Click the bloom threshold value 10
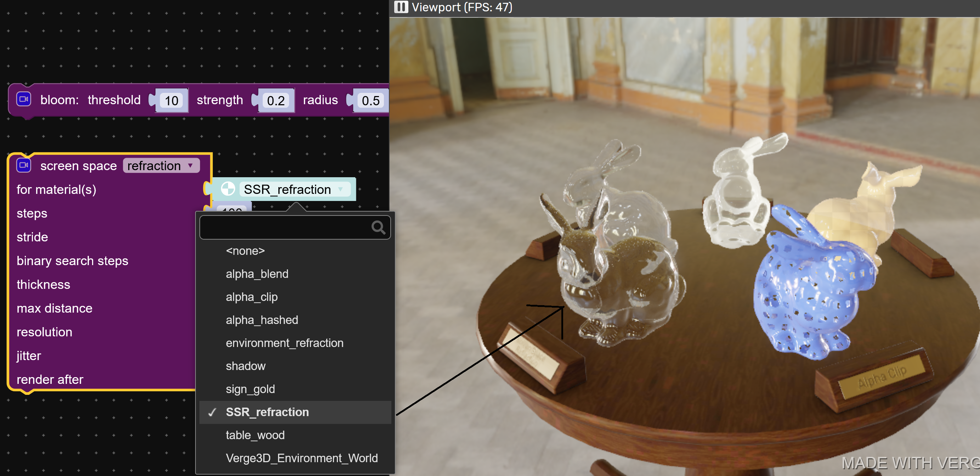Screen dimensions: 980x476 pos(171,101)
